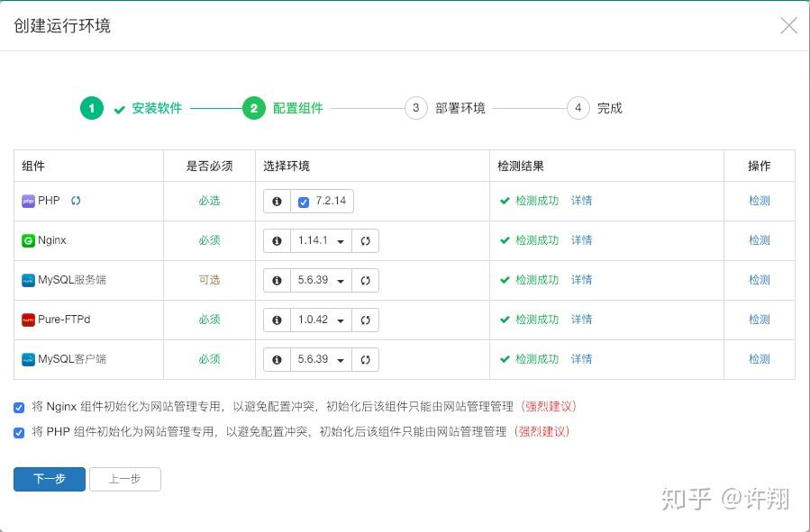The width and height of the screenshot is (810, 532).
Task: Open the Nginx version 1.14.1 dropdown
Action: 322,241
